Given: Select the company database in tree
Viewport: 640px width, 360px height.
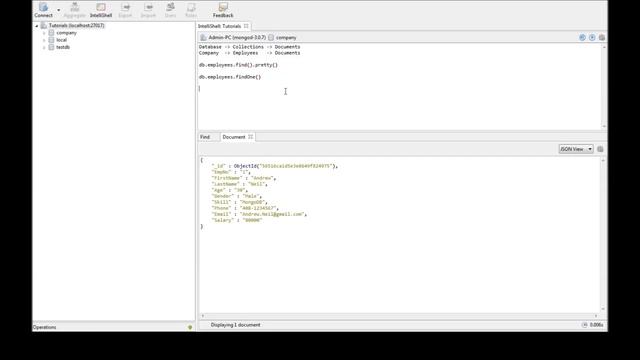Looking at the screenshot, I should tap(67, 33).
